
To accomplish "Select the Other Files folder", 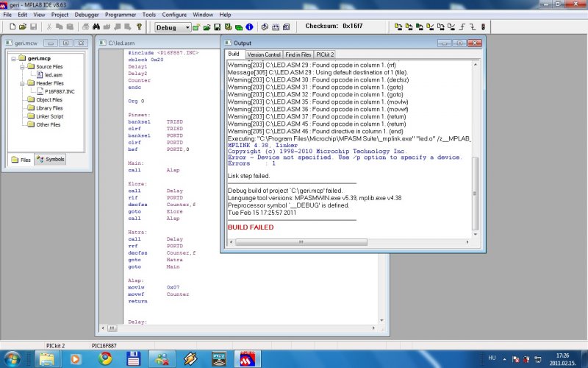I will (x=44, y=124).
